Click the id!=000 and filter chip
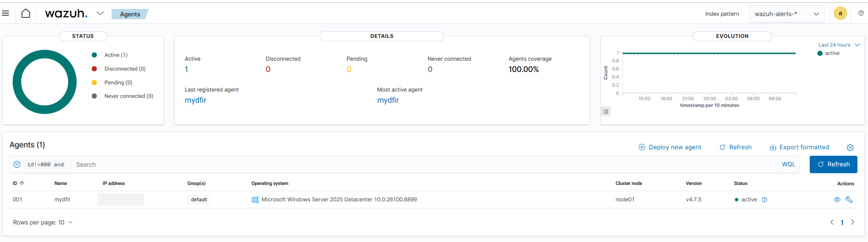 (x=45, y=165)
